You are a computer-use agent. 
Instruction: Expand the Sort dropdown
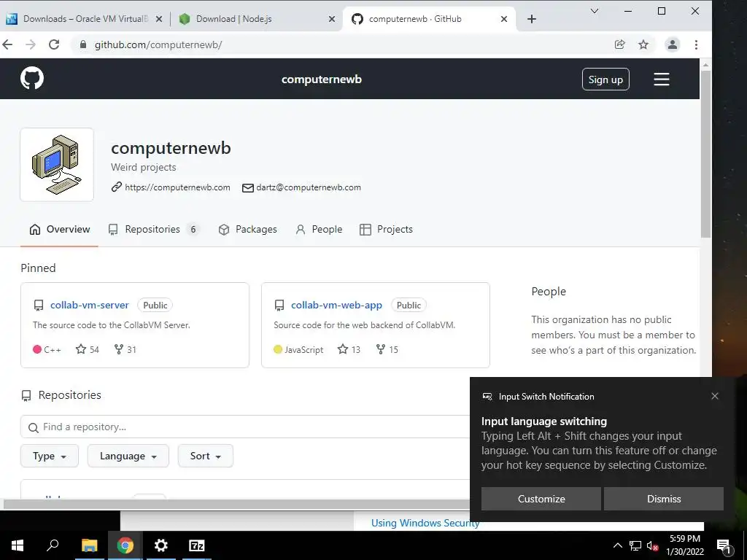coord(205,456)
